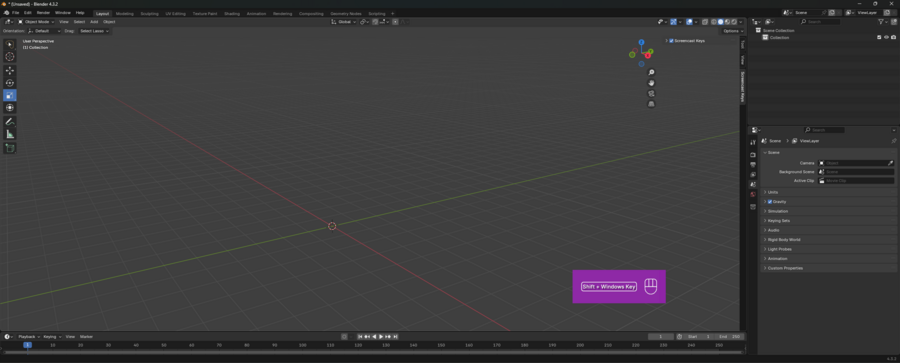Toggle the Gravity checkbox

[770, 202]
